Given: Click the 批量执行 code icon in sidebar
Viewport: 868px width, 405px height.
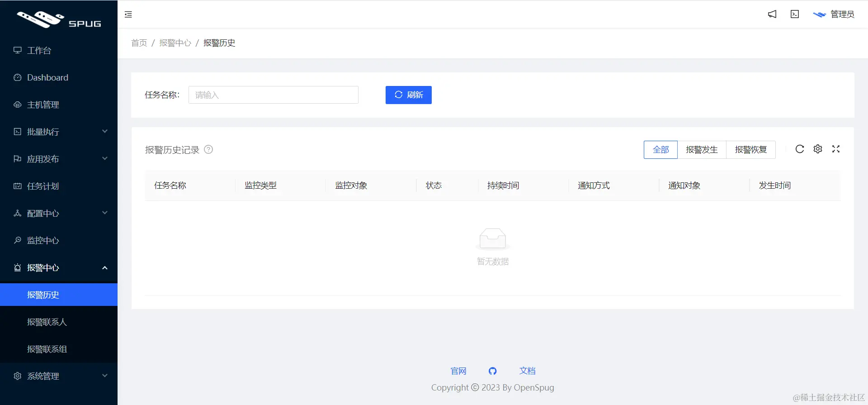Looking at the screenshot, I should pos(18,132).
